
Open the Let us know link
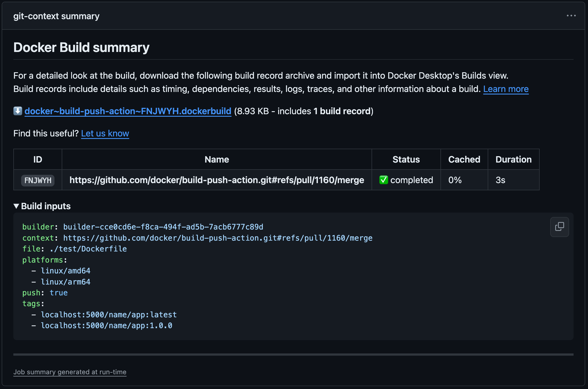(105, 133)
